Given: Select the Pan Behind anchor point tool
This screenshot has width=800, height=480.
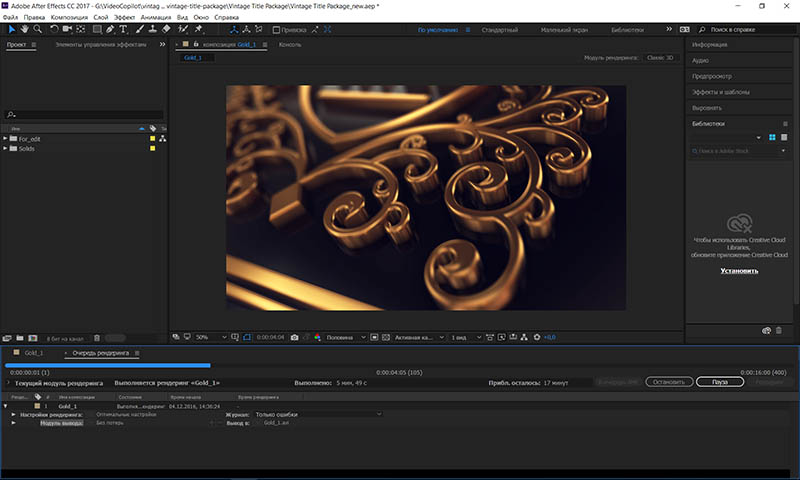Looking at the screenshot, I should pyautogui.click(x=81, y=30).
